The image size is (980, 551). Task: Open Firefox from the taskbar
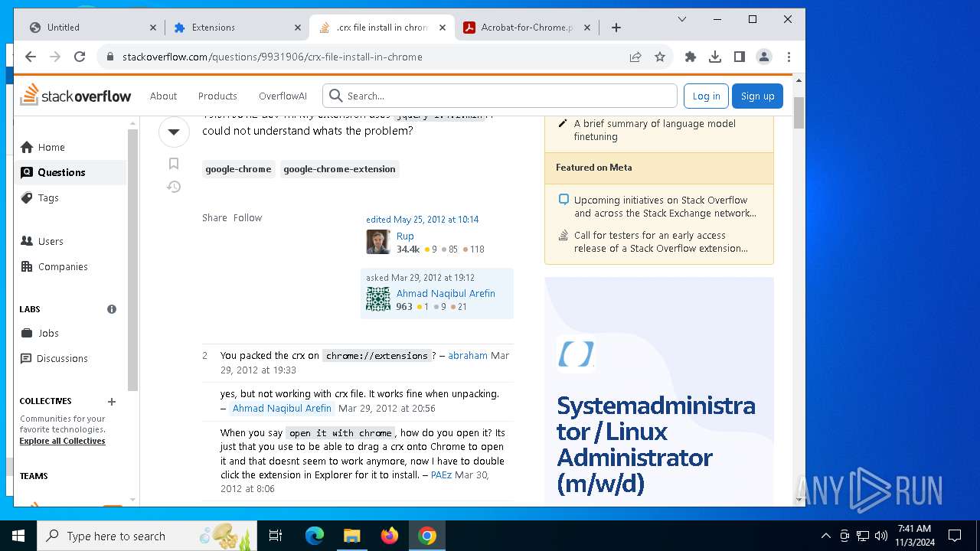(x=389, y=536)
